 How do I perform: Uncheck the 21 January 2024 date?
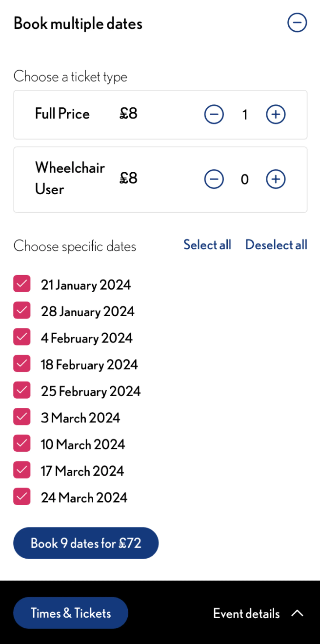[x=22, y=284]
